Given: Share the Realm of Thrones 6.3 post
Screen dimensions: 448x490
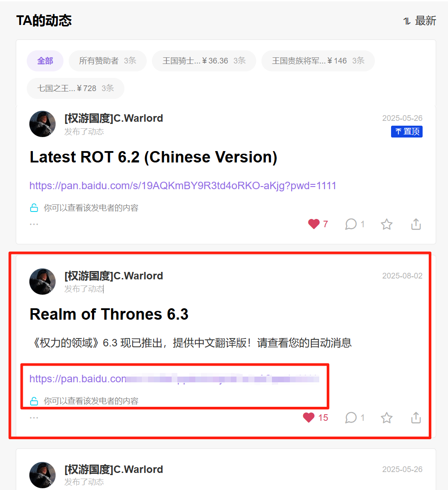Looking at the screenshot, I should [x=416, y=417].
